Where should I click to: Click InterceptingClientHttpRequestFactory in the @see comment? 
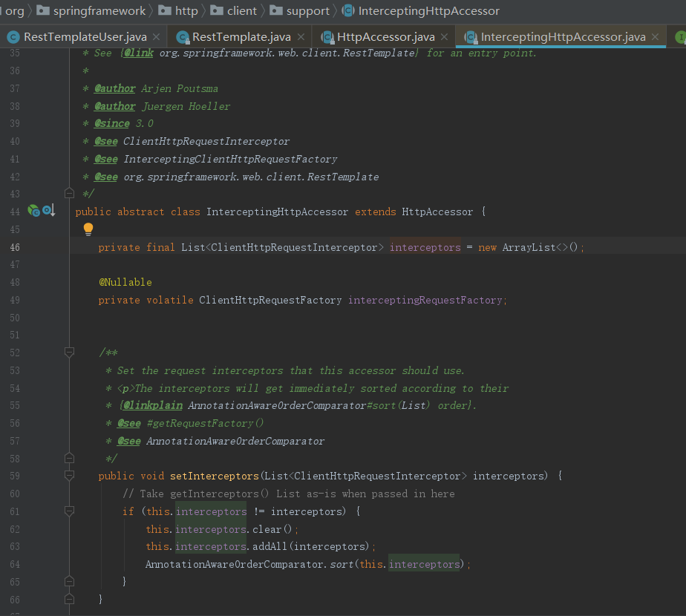click(x=231, y=159)
